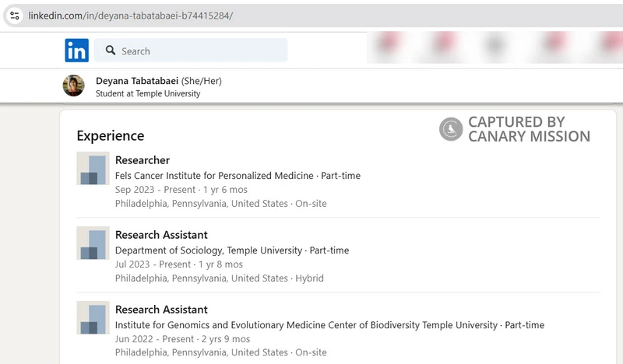The height and width of the screenshot is (364, 623).
Task: Click Department of Sociology entry's company logo
Action: pyautogui.click(x=93, y=243)
